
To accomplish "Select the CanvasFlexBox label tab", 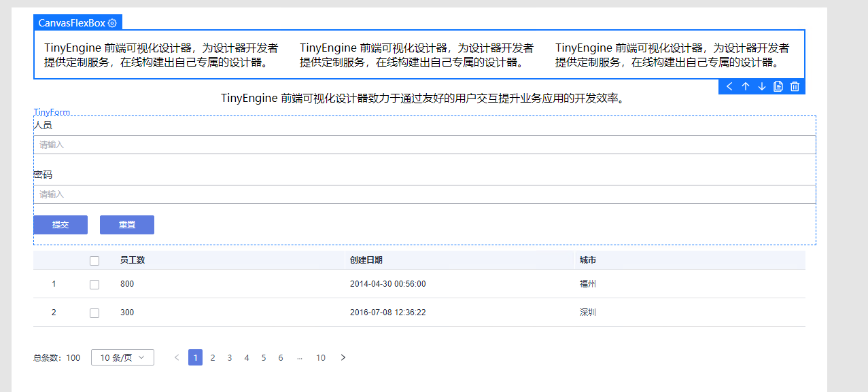I will (x=77, y=22).
